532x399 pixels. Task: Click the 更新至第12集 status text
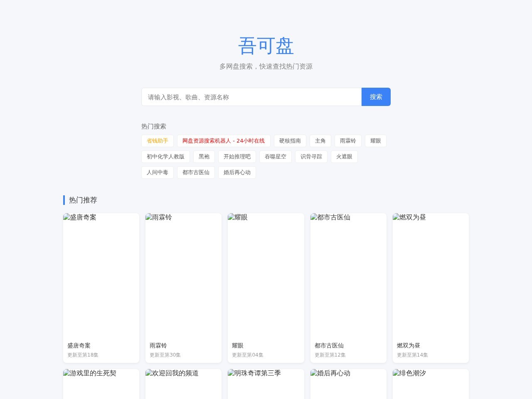330,355
